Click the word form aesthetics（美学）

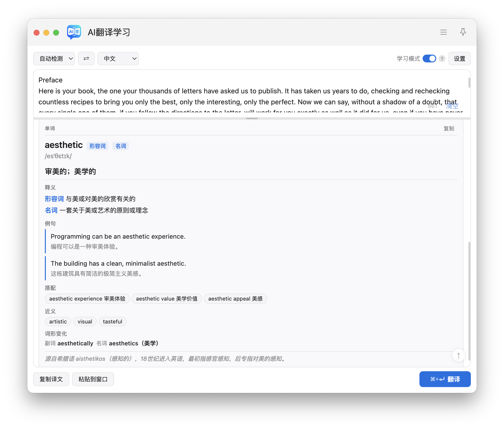pyautogui.click(x=134, y=343)
